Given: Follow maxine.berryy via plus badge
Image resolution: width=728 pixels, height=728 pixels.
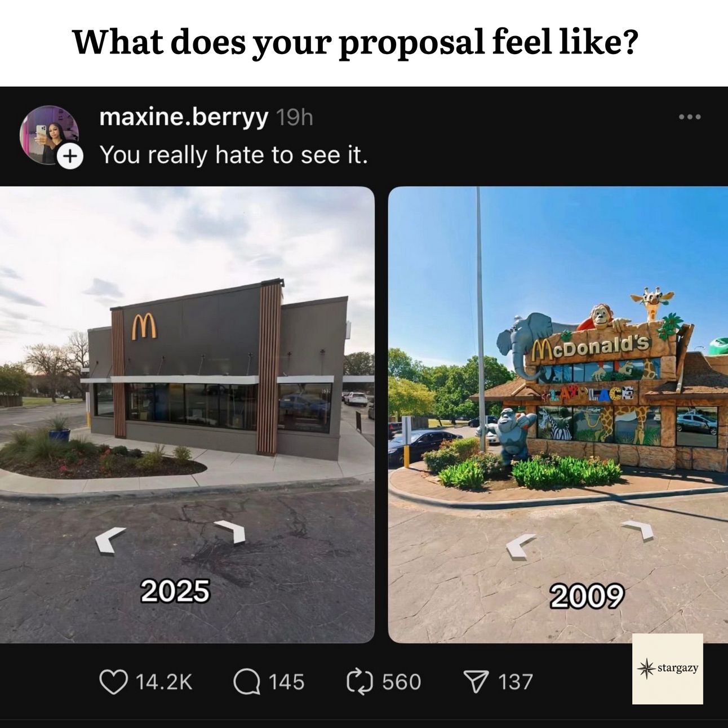Looking at the screenshot, I should (x=69, y=156).
